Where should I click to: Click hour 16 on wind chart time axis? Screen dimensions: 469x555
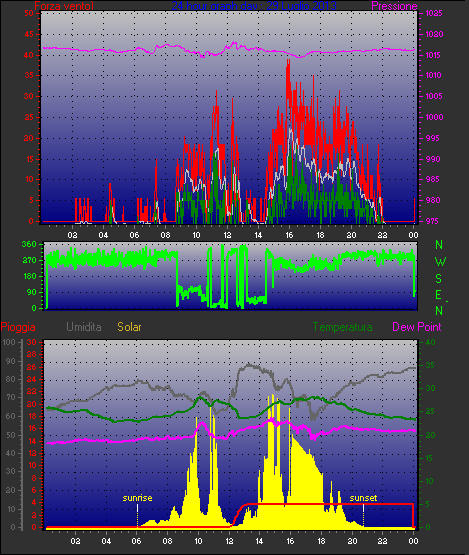289,235
